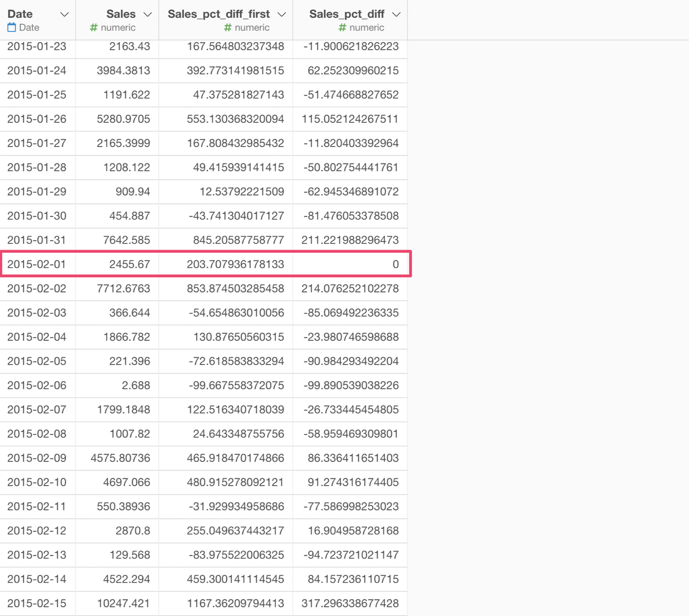Click date cell 2015-01-31
The width and height of the screenshot is (689, 616).
(x=37, y=240)
